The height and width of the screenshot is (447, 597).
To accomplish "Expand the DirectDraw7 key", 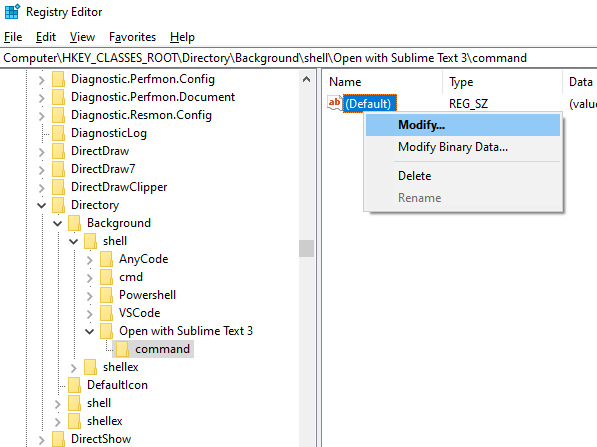I will click(42, 170).
